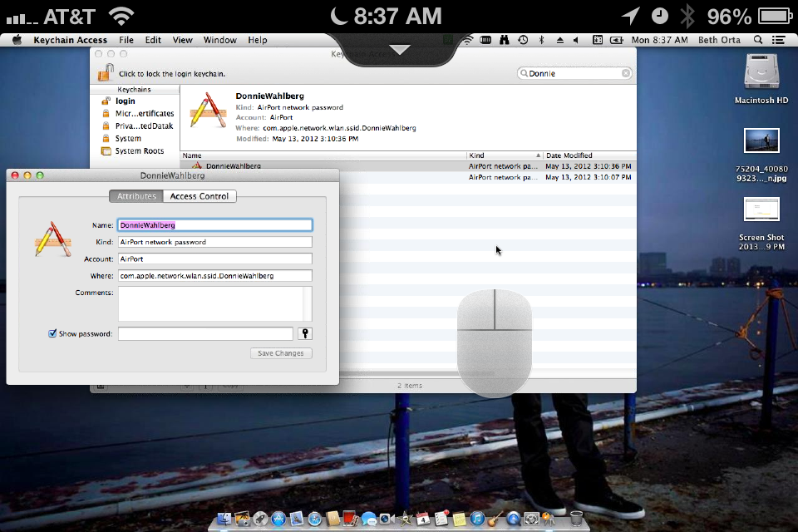Sort list by the Kind column header
Screen dimensions: 798x532
click(504, 155)
